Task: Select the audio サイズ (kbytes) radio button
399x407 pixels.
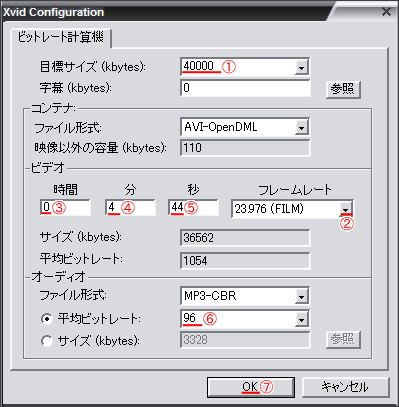Action: coord(47,341)
